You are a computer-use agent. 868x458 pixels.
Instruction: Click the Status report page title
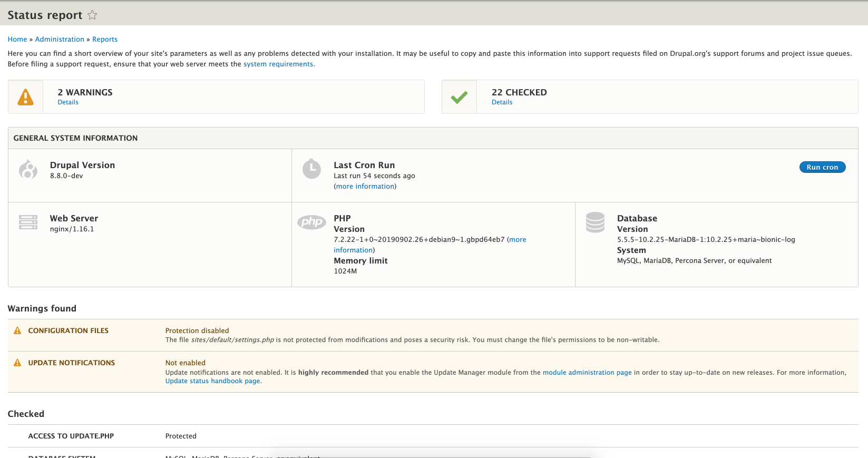pyautogui.click(x=45, y=15)
